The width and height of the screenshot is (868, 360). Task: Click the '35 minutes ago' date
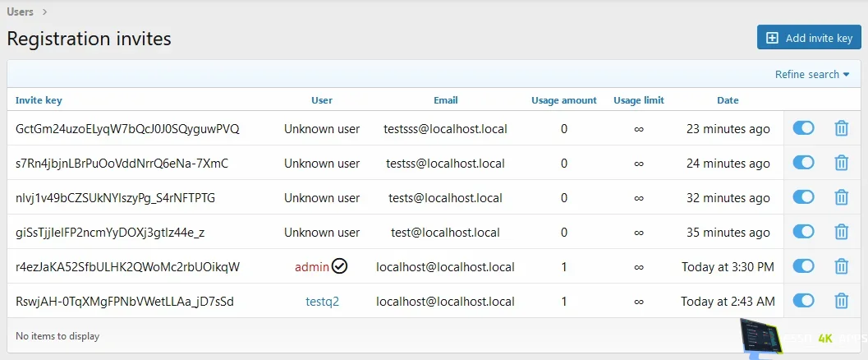pos(728,232)
